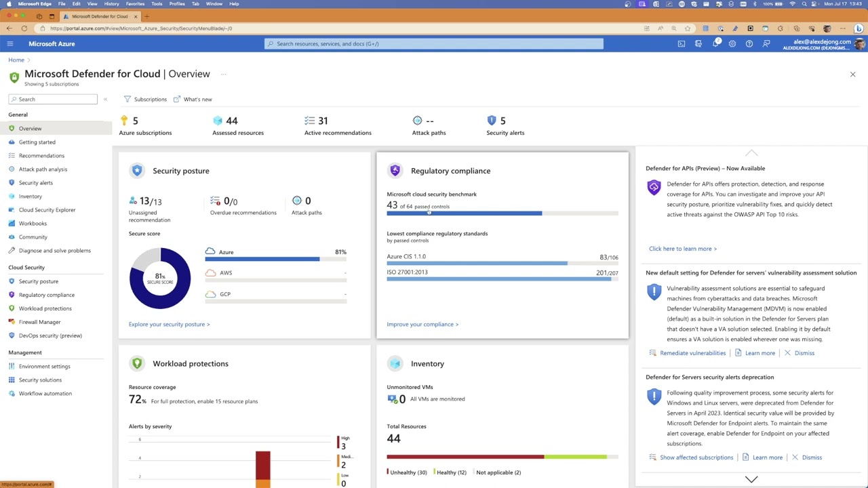The image size is (868, 488).
Task: Open Azure notifications bell
Action: click(715, 43)
